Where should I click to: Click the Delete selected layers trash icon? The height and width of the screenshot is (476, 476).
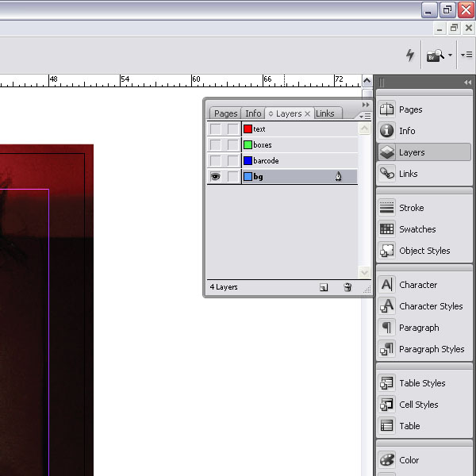coord(347,287)
